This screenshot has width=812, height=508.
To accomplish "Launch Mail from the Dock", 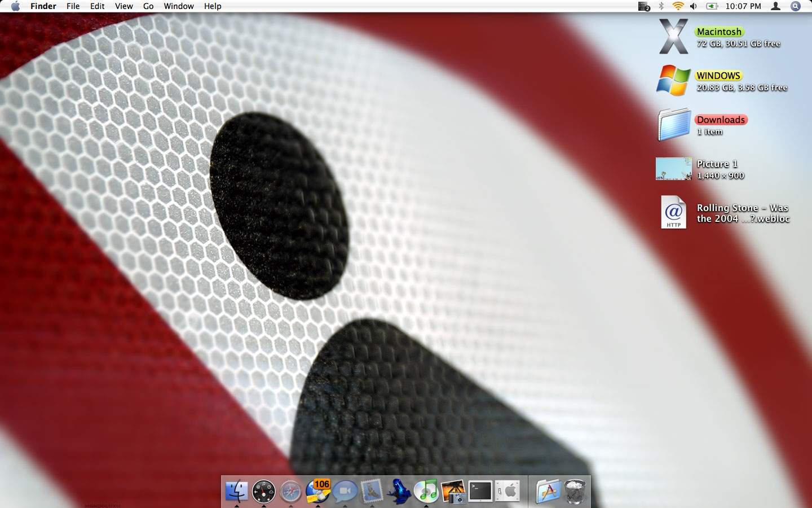I will (x=372, y=491).
